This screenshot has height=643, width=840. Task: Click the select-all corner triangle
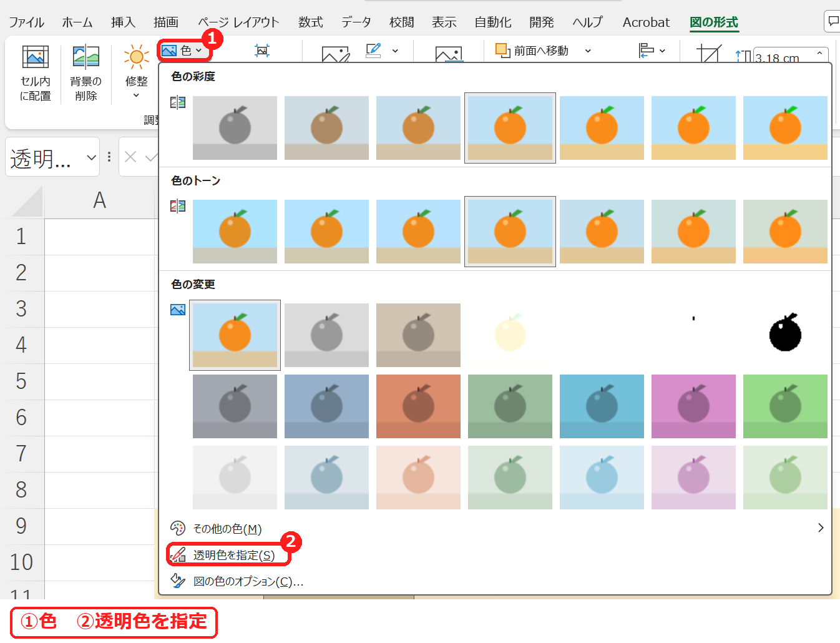tap(27, 201)
